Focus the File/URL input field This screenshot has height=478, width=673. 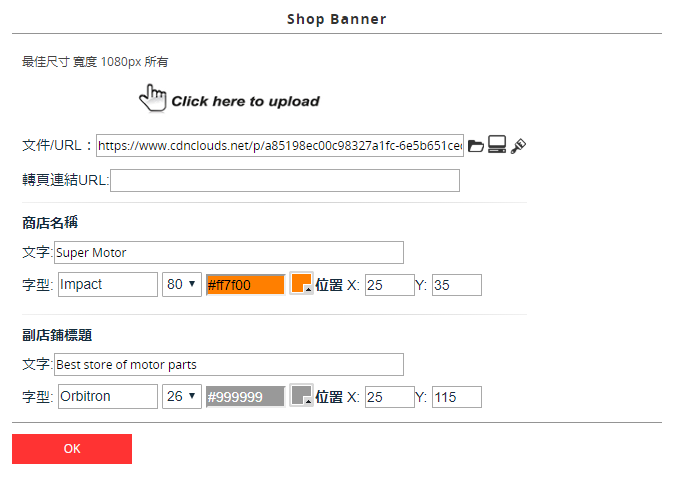click(x=280, y=145)
